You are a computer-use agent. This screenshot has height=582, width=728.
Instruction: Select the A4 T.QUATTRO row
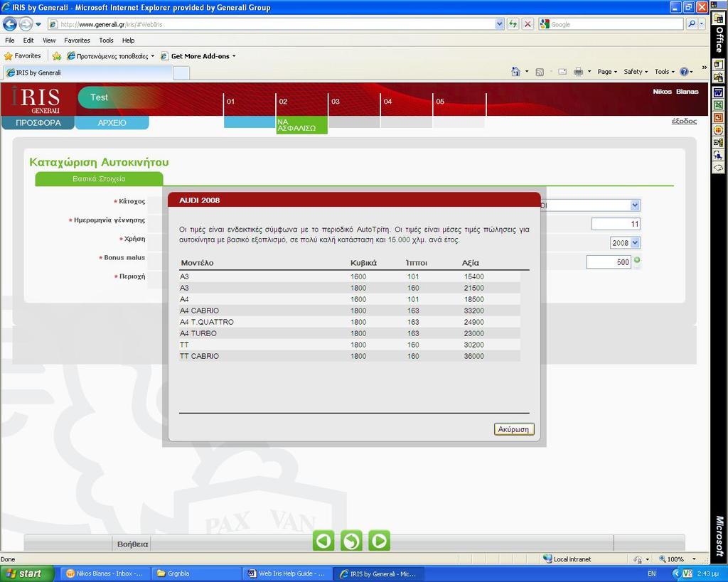coord(350,322)
